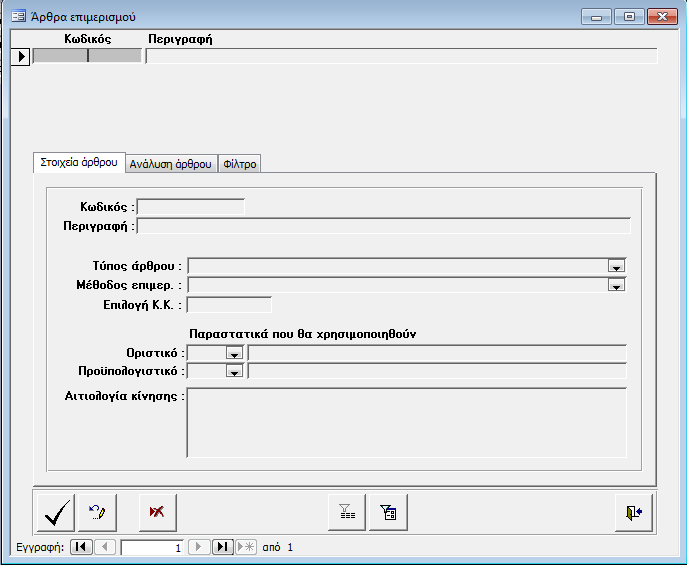Screen dimensions: 687x565
Task: Click the checkmark save button
Action: [54, 512]
